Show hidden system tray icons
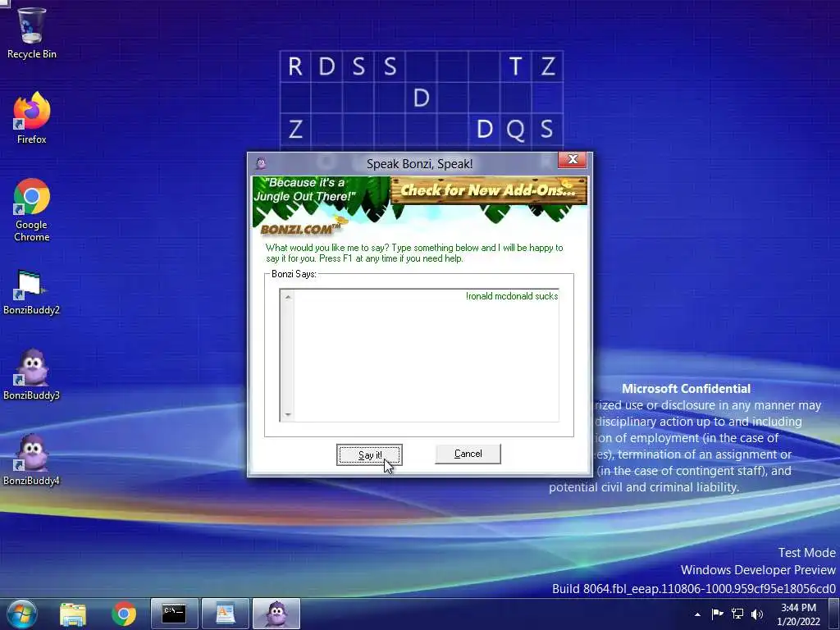This screenshot has height=630, width=840. 697,614
